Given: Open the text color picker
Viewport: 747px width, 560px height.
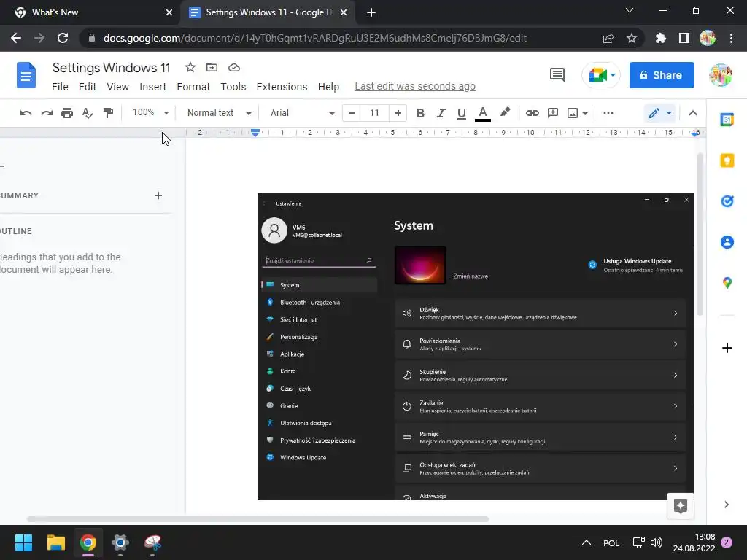Looking at the screenshot, I should 483,113.
